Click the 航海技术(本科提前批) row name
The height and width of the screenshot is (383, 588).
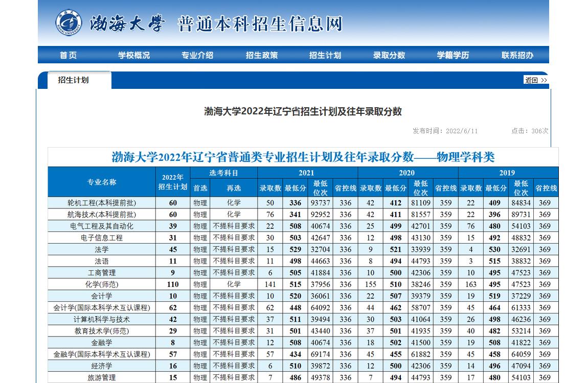click(102, 214)
